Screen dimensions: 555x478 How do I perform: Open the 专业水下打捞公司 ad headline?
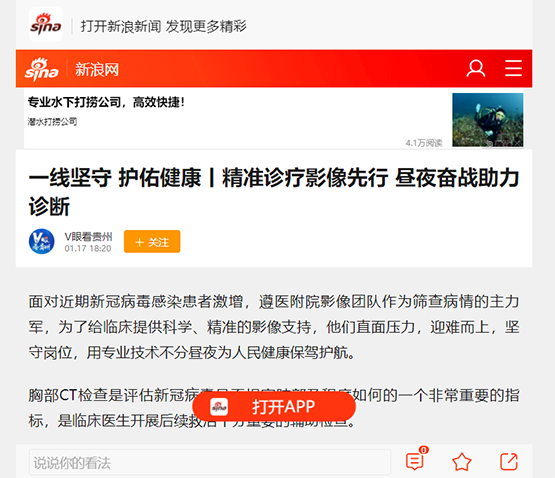(106, 102)
